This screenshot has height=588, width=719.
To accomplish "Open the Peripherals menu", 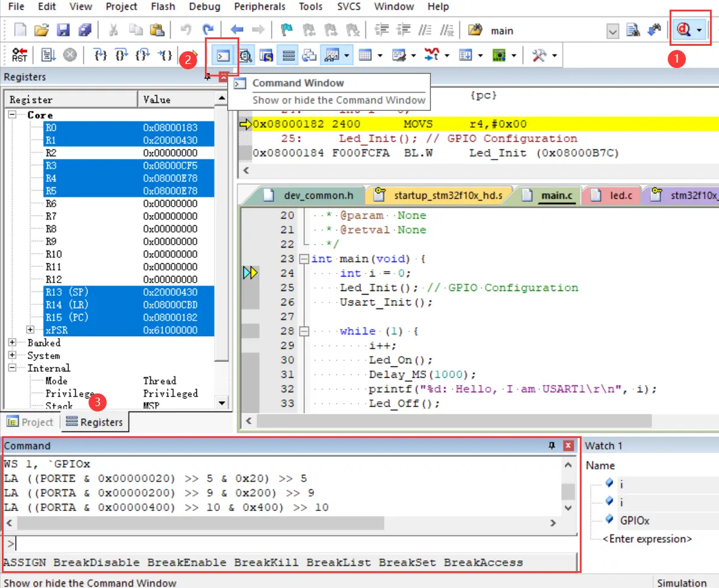I will [x=259, y=7].
